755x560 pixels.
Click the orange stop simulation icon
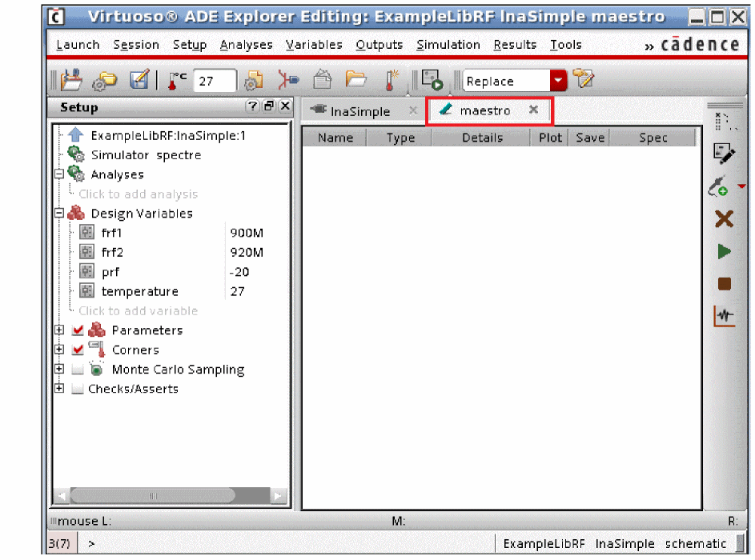725,284
